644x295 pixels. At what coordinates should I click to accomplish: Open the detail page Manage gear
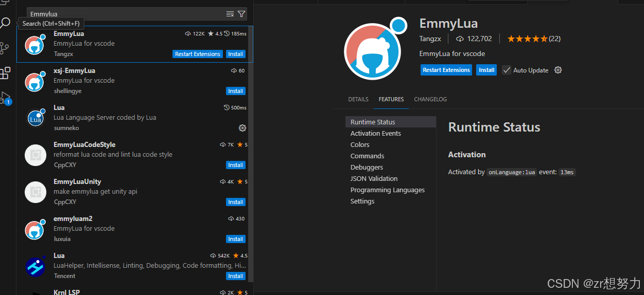pos(558,70)
